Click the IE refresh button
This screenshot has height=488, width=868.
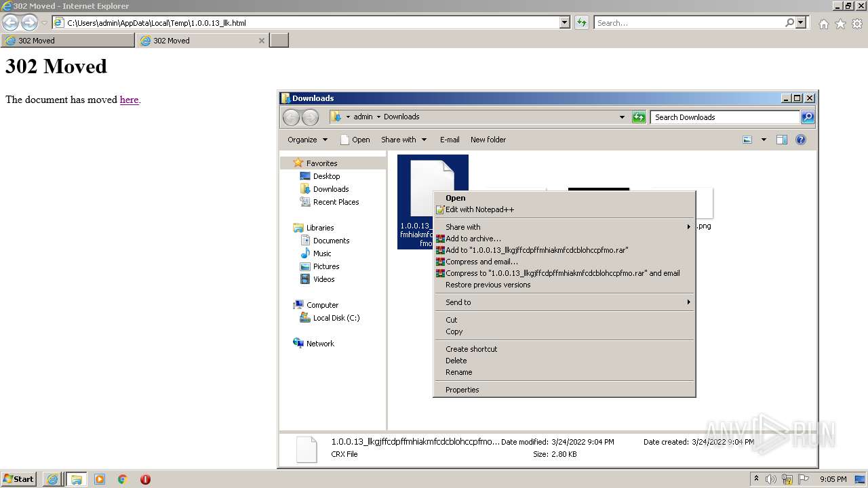581,22
